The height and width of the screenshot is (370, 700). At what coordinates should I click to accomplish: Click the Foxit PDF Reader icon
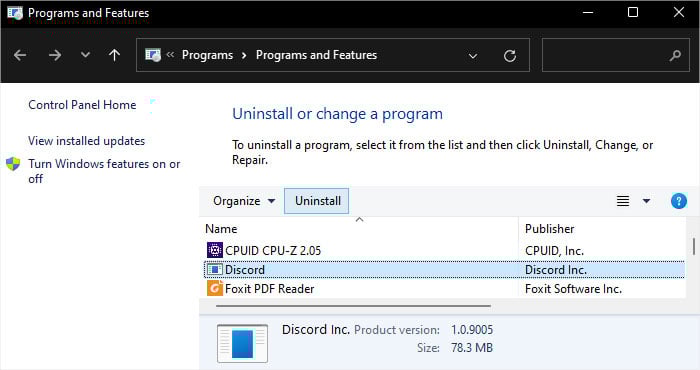[x=215, y=289]
